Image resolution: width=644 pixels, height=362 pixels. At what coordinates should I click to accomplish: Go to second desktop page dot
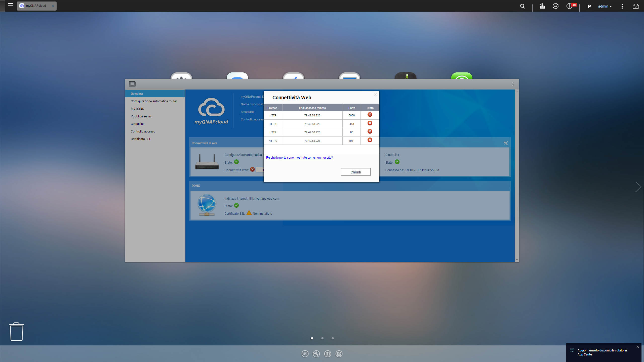point(322,338)
